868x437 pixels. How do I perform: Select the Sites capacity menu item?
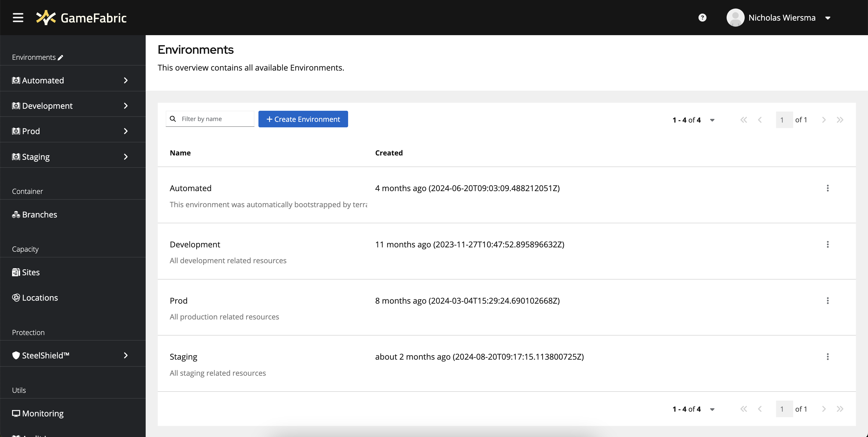(31, 272)
